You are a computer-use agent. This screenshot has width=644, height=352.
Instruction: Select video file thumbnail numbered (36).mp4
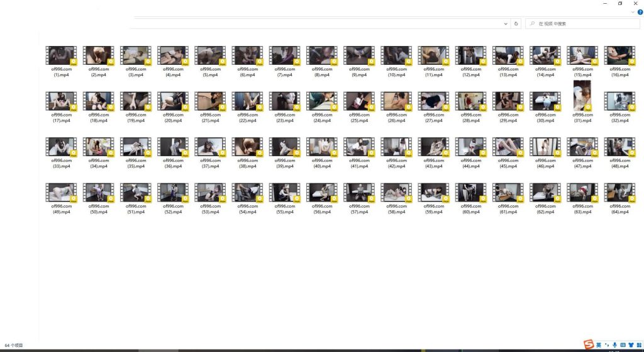click(x=172, y=147)
